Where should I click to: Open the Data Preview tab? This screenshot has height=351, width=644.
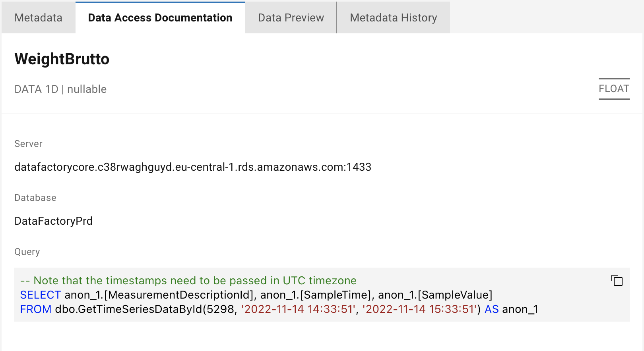pyautogui.click(x=291, y=18)
